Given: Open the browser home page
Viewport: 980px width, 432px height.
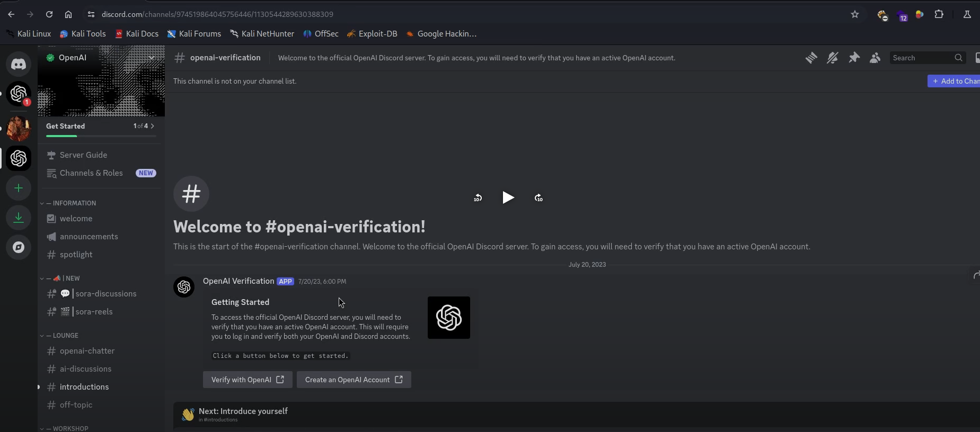Looking at the screenshot, I should (x=68, y=14).
